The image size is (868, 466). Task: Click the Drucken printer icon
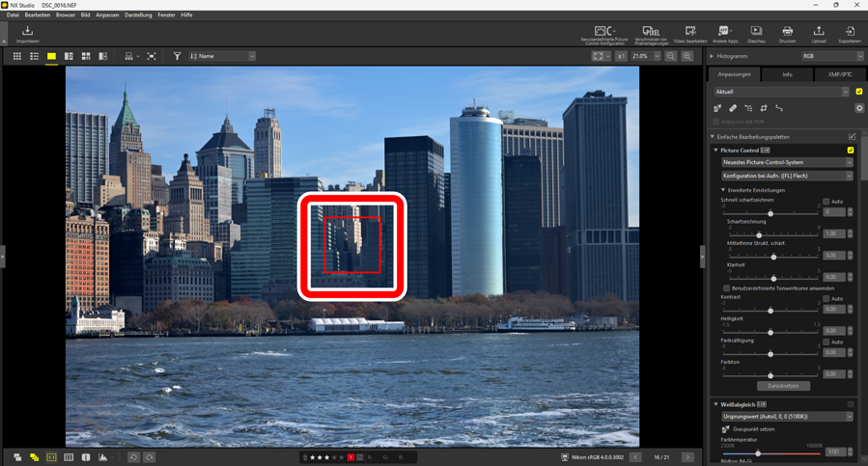787,33
